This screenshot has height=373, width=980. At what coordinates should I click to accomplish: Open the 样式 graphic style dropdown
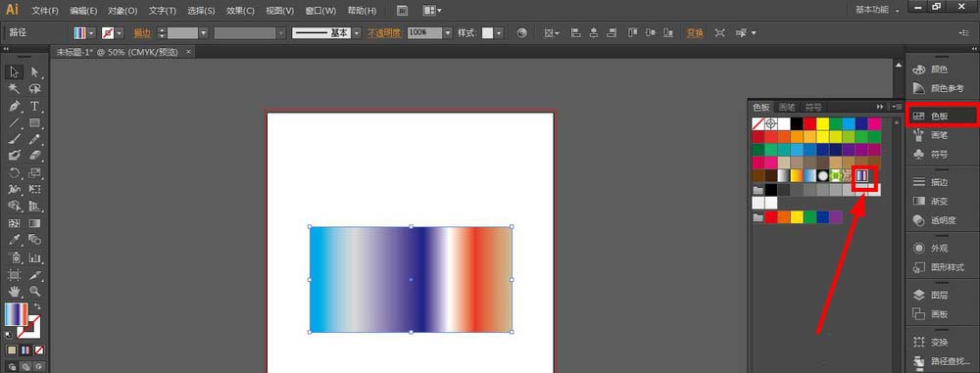pos(499,33)
